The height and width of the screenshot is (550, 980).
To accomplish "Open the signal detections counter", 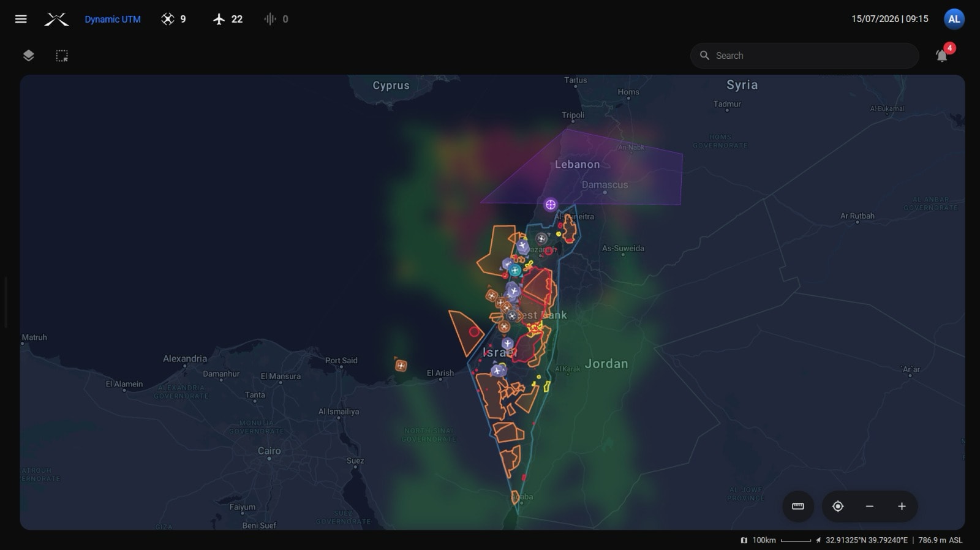I will [x=276, y=19].
